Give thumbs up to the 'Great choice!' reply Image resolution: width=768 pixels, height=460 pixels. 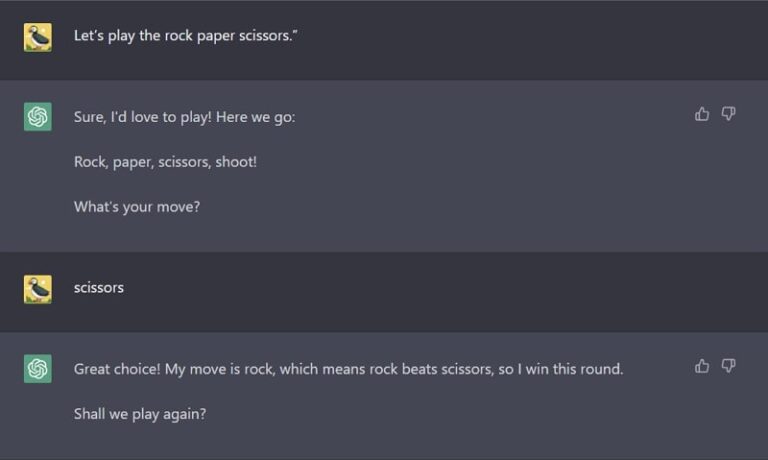click(x=702, y=366)
